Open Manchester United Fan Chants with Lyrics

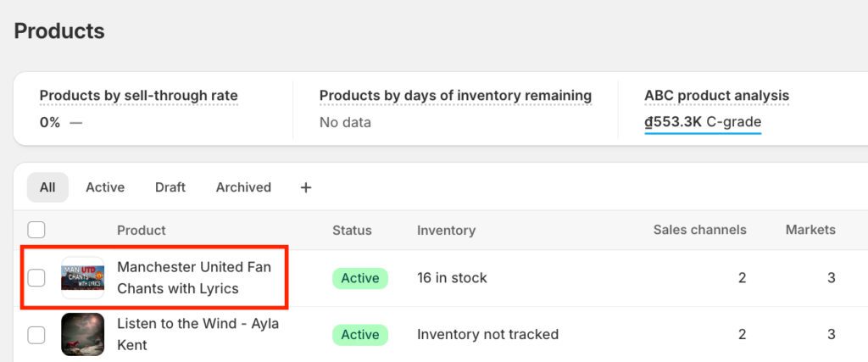click(x=194, y=278)
